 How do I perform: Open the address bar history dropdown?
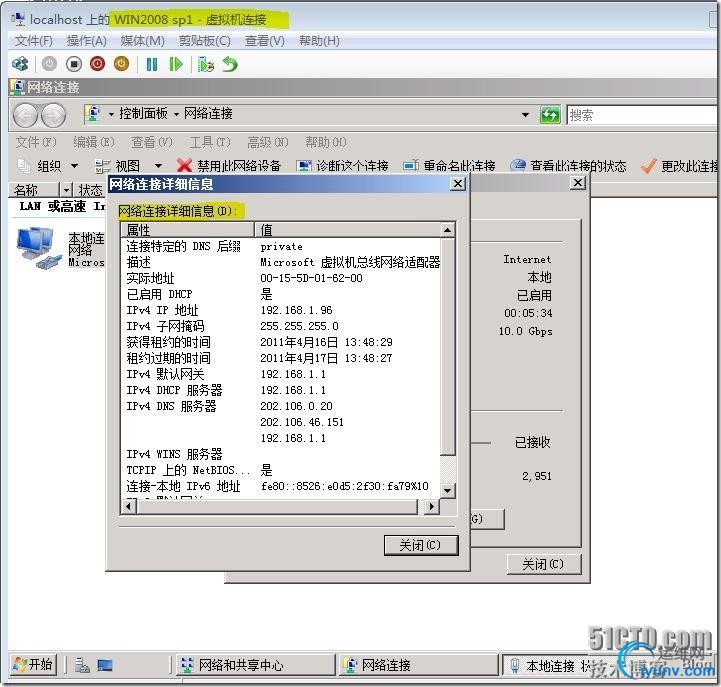point(525,114)
